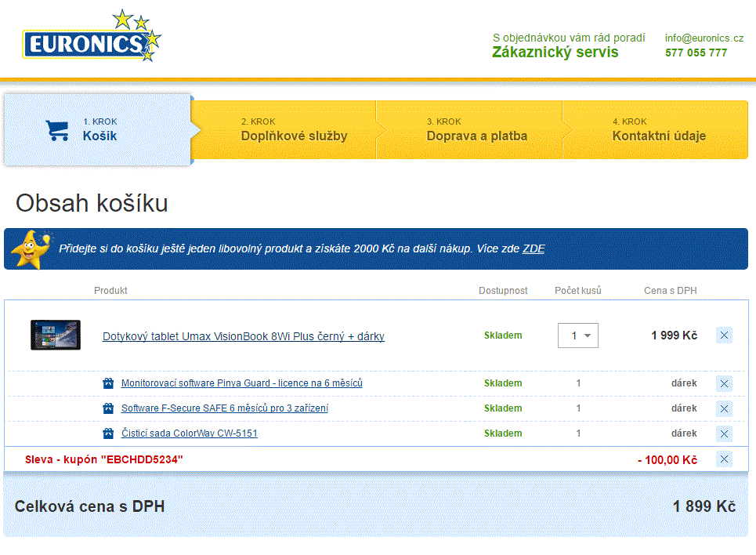
Task: Click the total price 1 899 Kč
Action: [704, 506]
